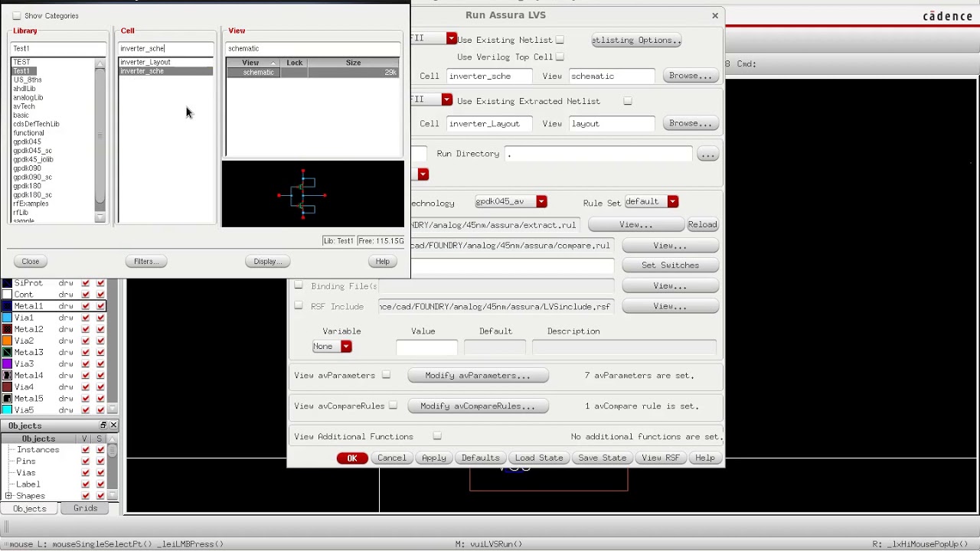Sort by the Lock column header

295,63
